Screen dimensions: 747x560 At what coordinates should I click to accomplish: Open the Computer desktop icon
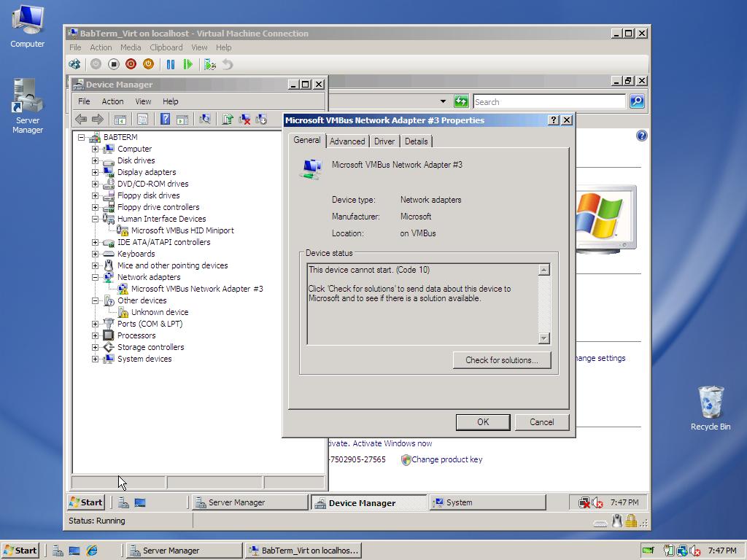pos(27,26)
